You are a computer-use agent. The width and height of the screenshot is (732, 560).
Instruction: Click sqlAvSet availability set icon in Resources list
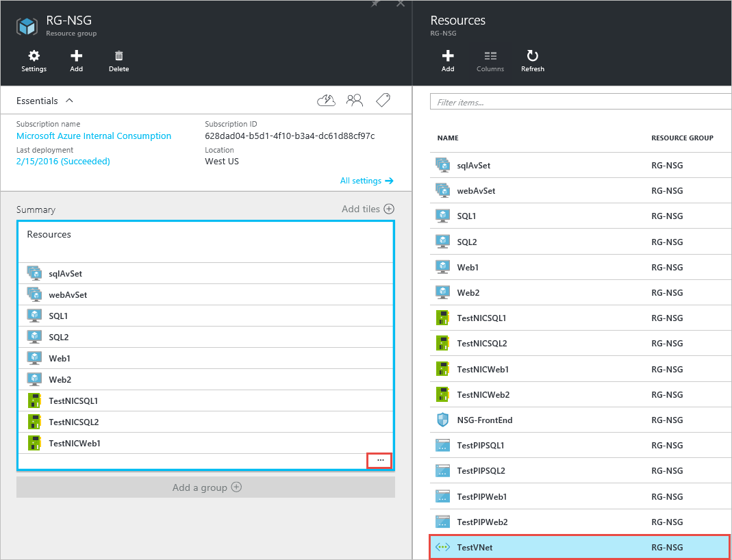[x=442, y=165]
